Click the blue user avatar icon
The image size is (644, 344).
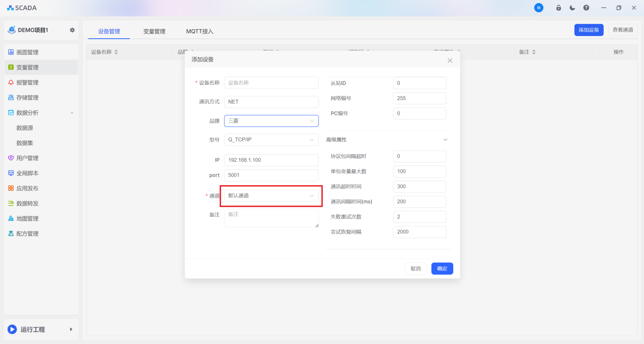tap(539, 8)
